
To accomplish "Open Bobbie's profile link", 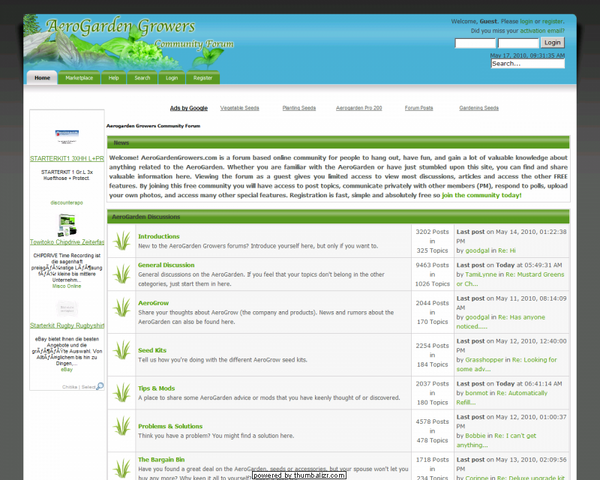I will tap(475, 436).
